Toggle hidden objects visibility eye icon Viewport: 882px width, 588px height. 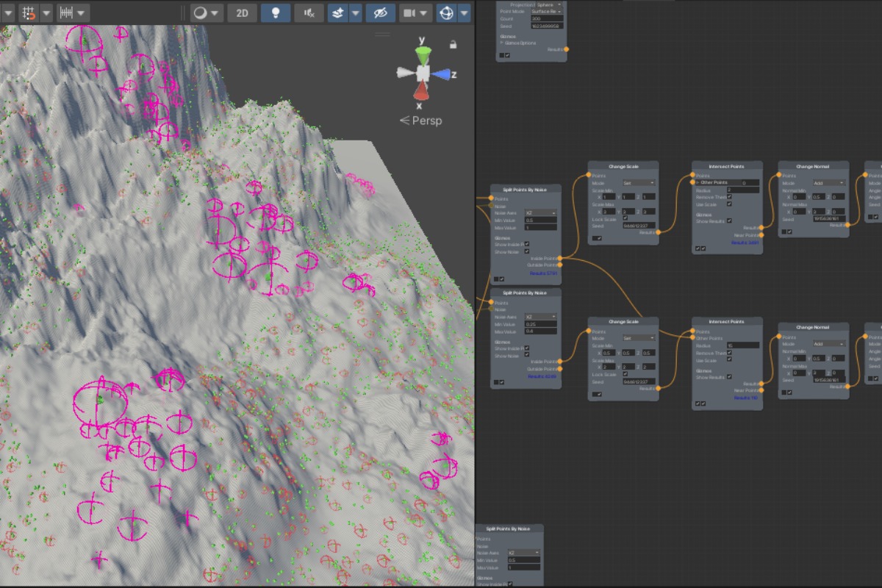click(379, 13)
